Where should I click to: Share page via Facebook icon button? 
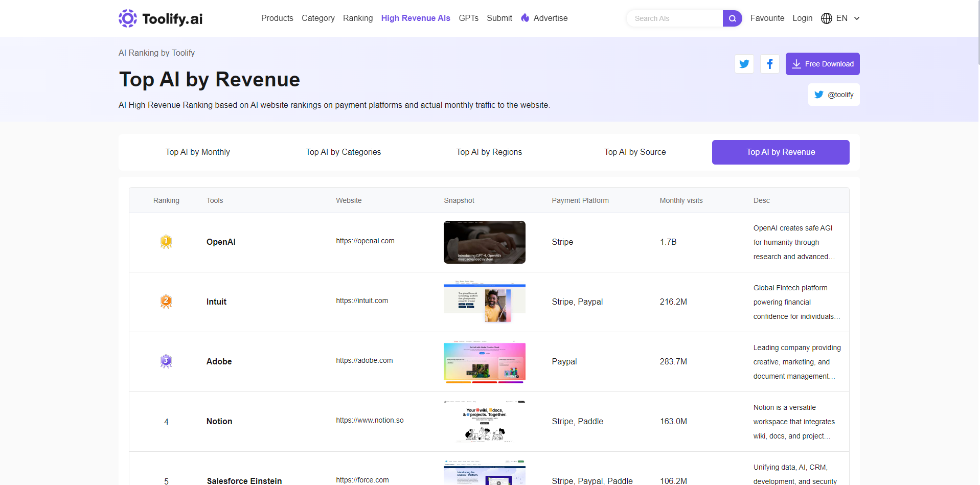point(769,64)
